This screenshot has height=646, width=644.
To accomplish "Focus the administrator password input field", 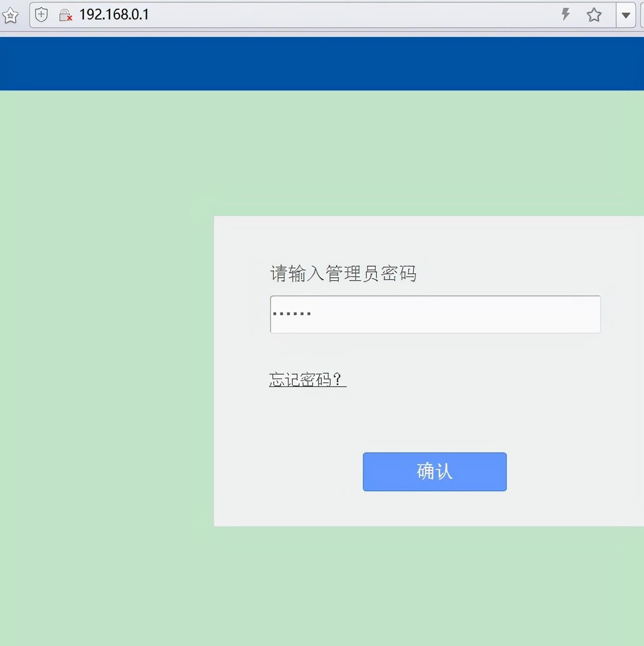I will pos(434,314).
